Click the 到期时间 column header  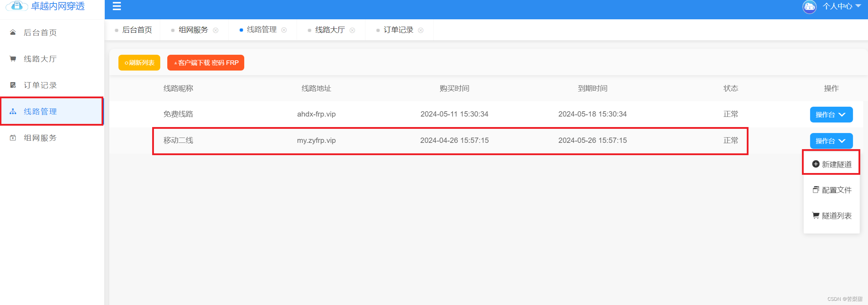pyautogui.click(x=592, y=88)
